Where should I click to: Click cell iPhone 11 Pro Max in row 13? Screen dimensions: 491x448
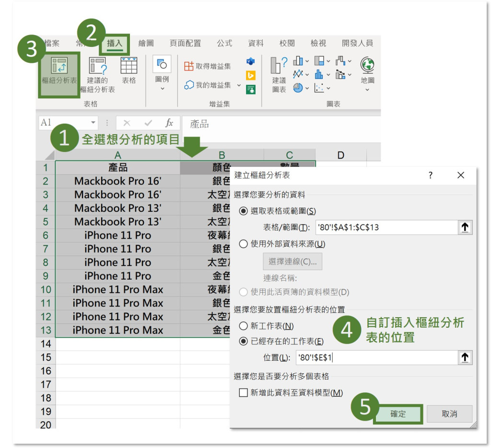click(x=118, y=330)
